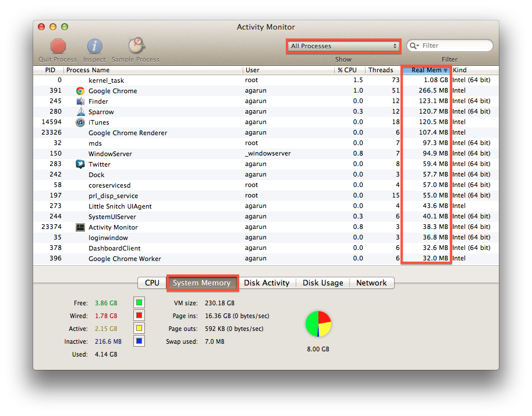Click the Free 3.86 GB value
Image resolution: width=532 pixels, height=416 pixels.
click(106, 303)
